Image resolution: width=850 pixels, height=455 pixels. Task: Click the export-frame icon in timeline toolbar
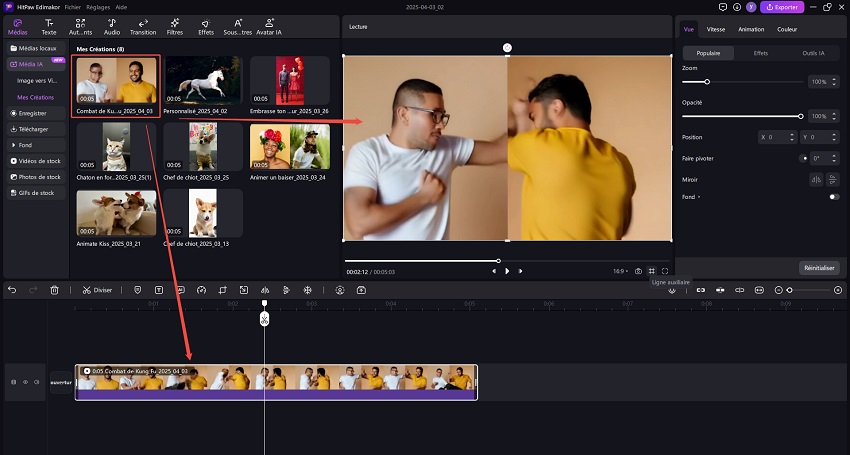pos(361,290)
